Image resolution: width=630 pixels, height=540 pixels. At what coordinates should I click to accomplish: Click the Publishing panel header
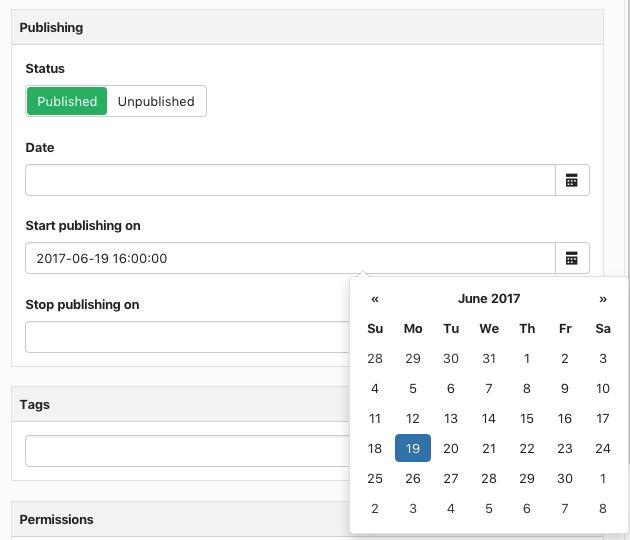pos(307,27)
